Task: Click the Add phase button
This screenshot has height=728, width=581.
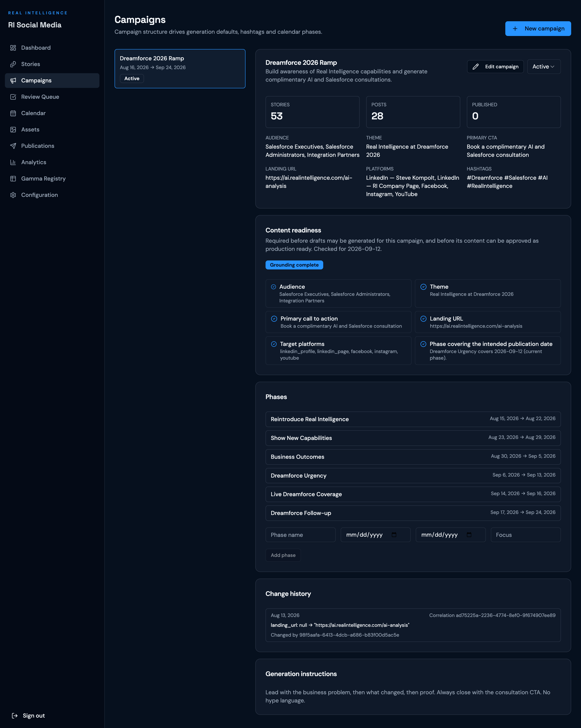Action: [283, 555]
